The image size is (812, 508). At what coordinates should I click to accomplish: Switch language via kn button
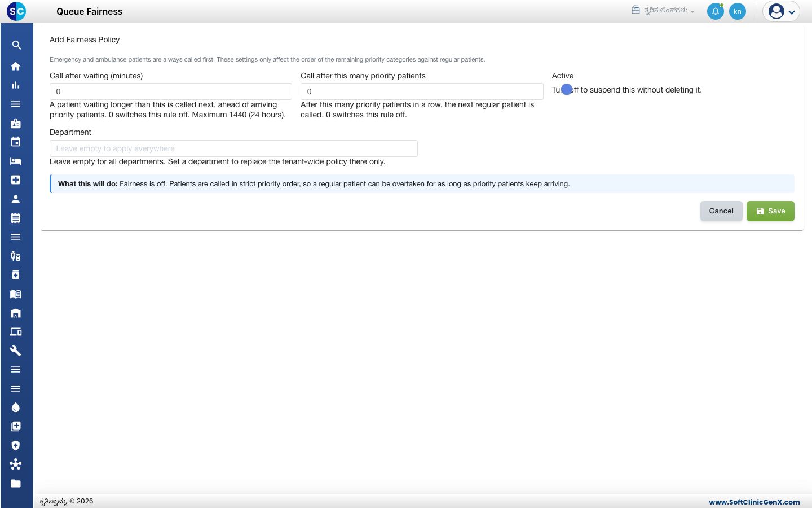[x=738, y=11]
